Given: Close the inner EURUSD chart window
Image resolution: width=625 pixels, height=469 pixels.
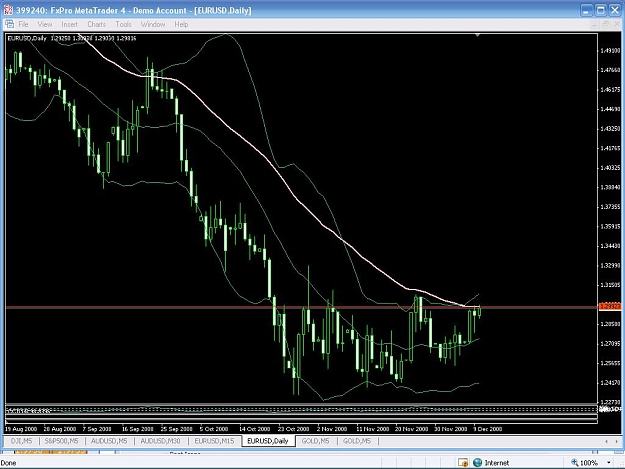Looking at the screenshot, I should point(616,24).
